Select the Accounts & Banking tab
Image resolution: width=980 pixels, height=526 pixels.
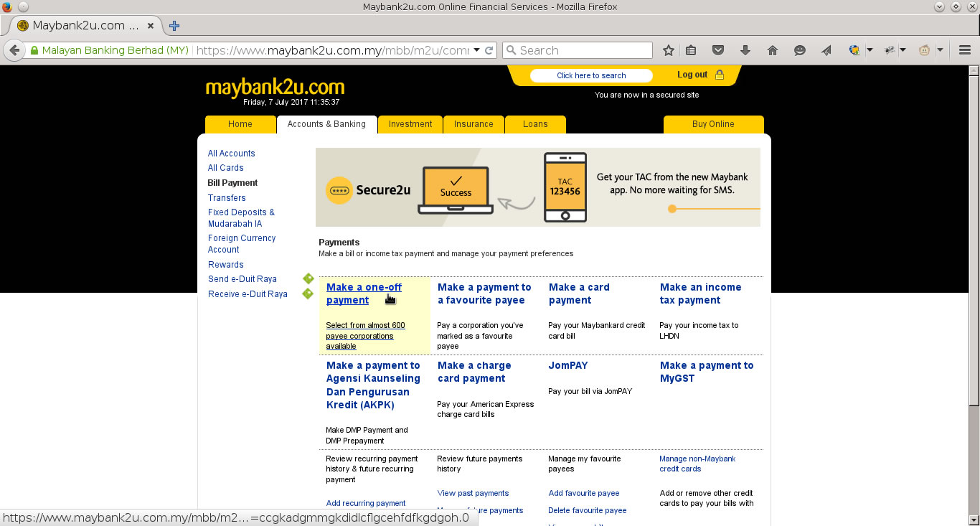click(326, 124)
